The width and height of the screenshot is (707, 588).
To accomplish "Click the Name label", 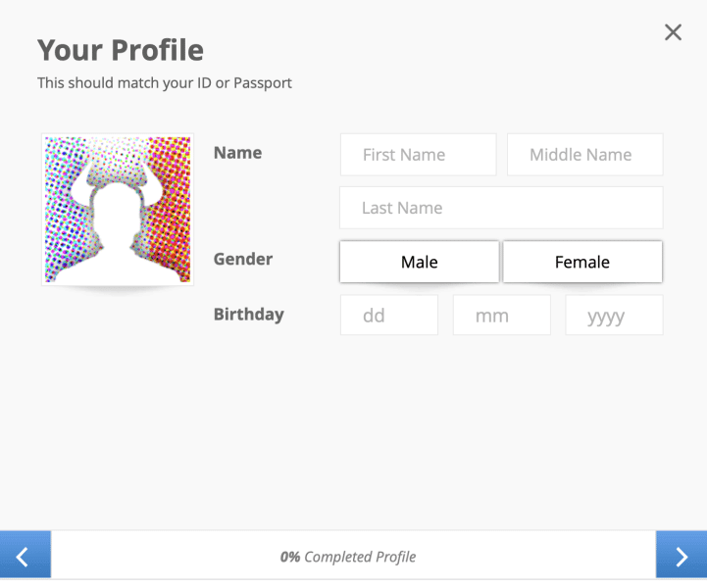I will click(x=237, y=152).
